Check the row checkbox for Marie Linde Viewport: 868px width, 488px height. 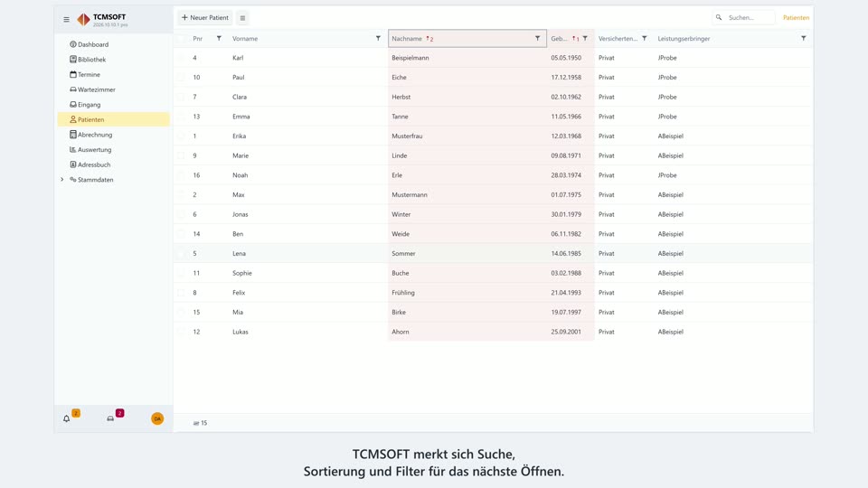[x=181, y=155]
